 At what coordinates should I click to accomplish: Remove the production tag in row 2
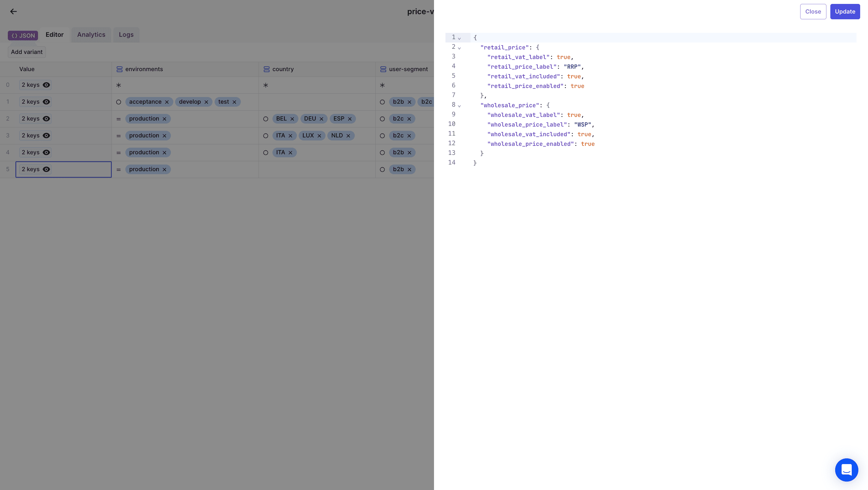click(x=165, y=119)
